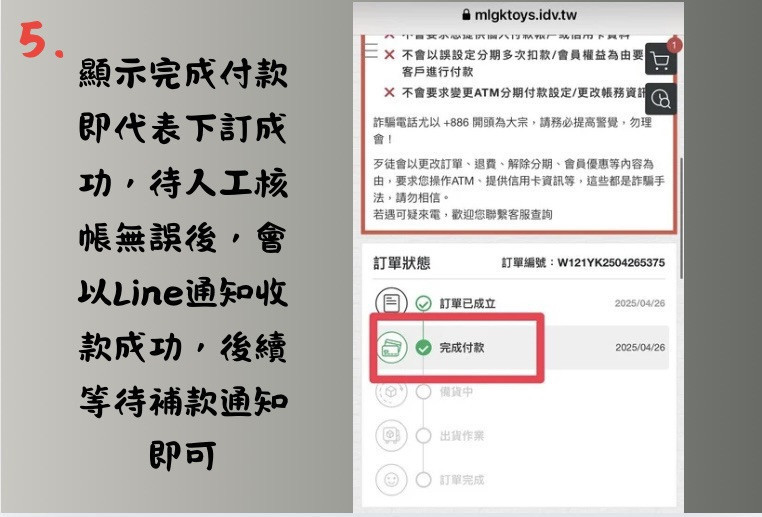Screen dimensions: 762x517
Task: Click the 完成付款 status row
Action: pos(521,348)
